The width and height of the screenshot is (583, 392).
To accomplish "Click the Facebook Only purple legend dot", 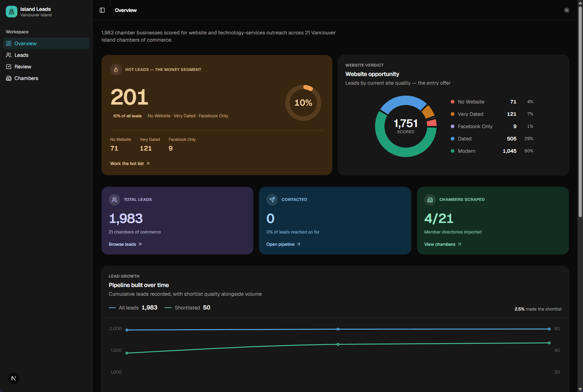I will click(x=453, y=126).
